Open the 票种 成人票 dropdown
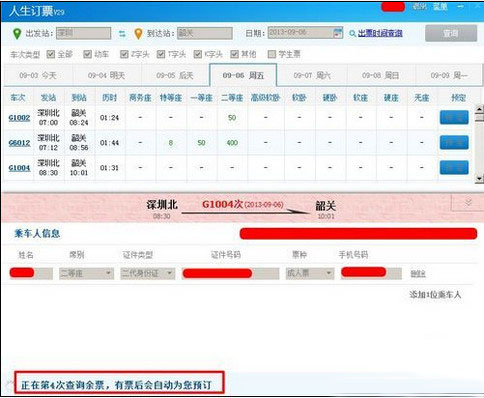 [x=310, y=273]
